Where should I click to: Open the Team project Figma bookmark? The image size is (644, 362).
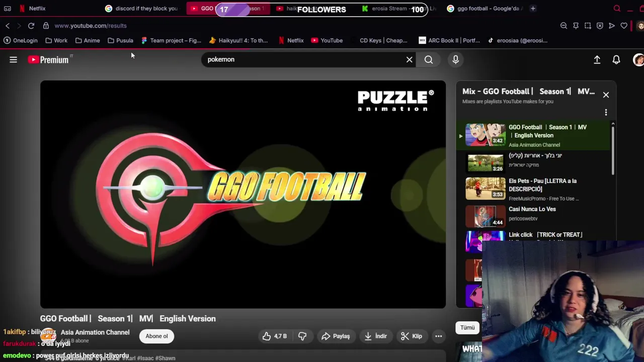(x=171, y=41)
